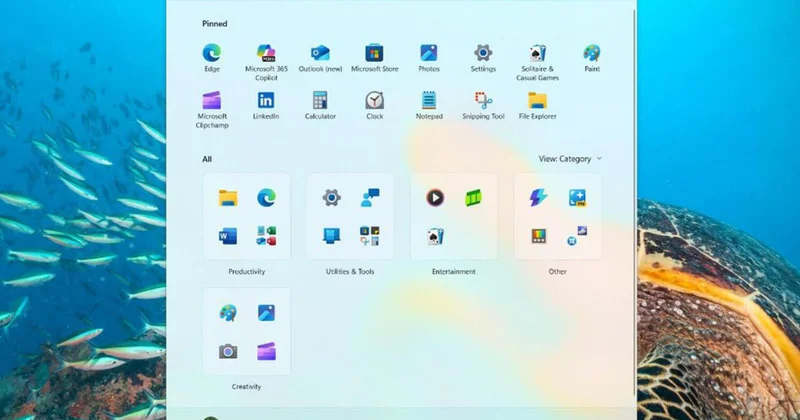Viewport: 800px width, 420px height.
Task: Click the Start menu vertical scrollbar
Action: click(634, 202)
